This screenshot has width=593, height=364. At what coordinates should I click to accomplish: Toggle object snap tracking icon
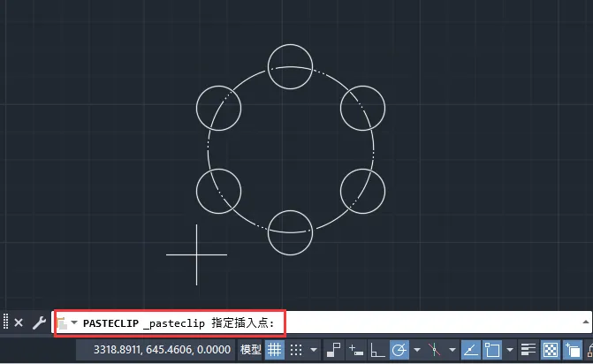pos(470,350)
